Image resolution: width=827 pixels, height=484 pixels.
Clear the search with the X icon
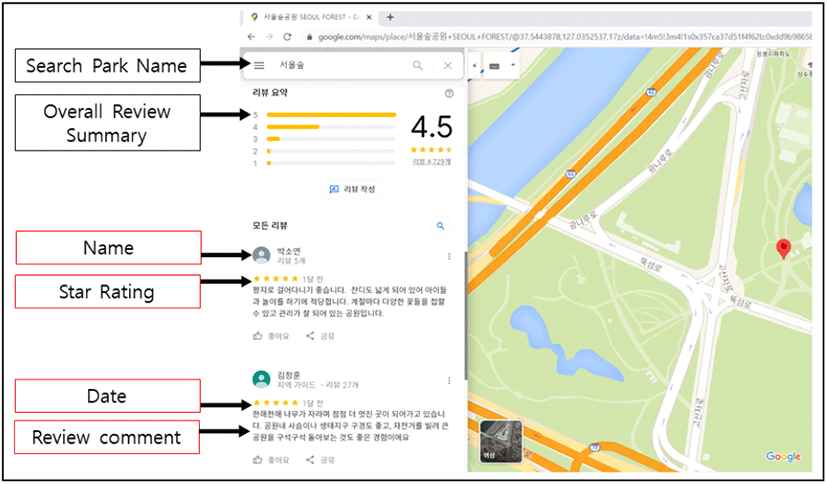pos(448,65)
